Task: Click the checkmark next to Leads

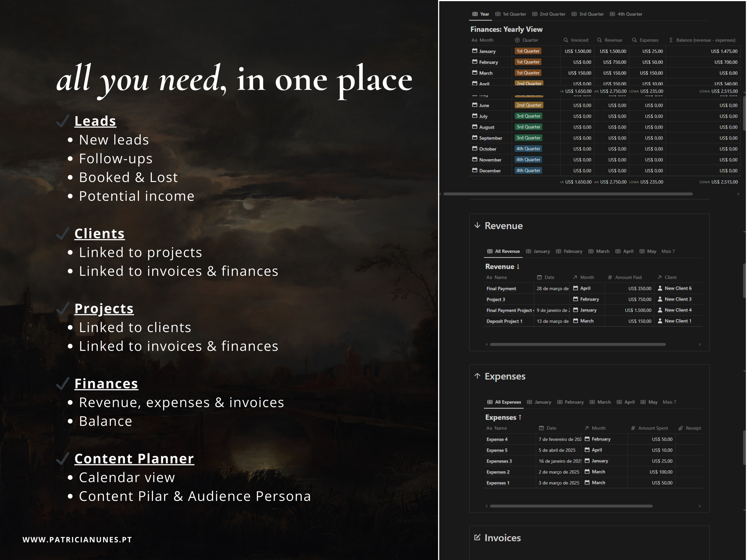Action: point(63,121)
